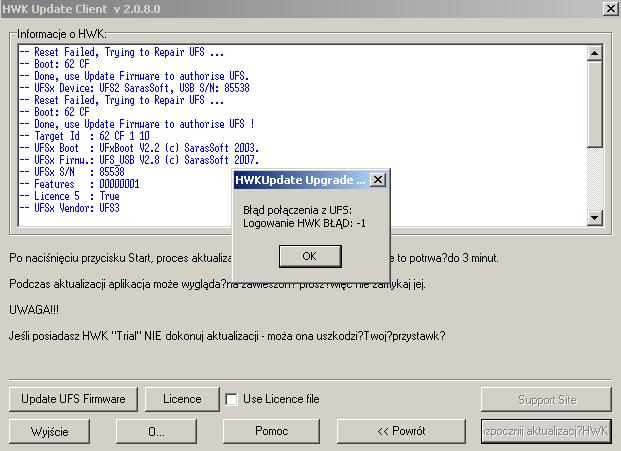Screen dimensions: 621x451
Task: Click the log scrollbar thumb
Action: (x=594, y=104)
